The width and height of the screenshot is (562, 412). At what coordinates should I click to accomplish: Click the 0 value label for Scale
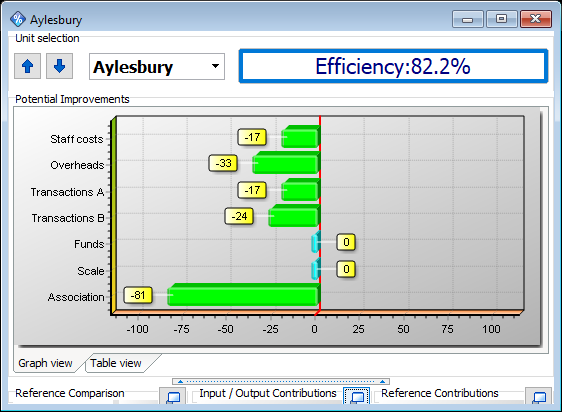346,269
